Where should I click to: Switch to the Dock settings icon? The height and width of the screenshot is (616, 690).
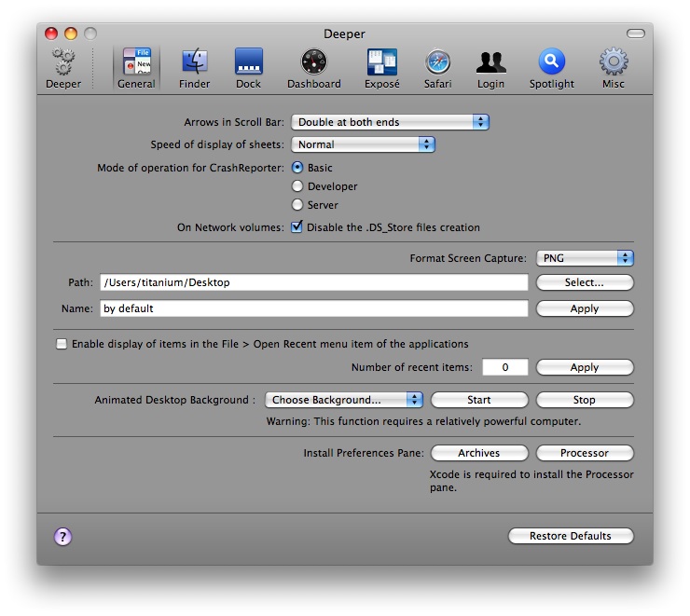click(248, 67)
